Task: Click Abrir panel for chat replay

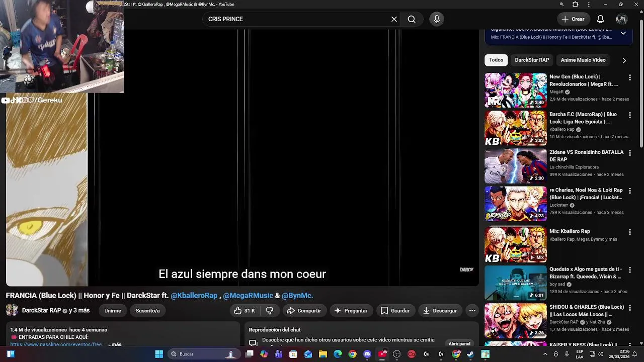Action: (x=459, y=344)
